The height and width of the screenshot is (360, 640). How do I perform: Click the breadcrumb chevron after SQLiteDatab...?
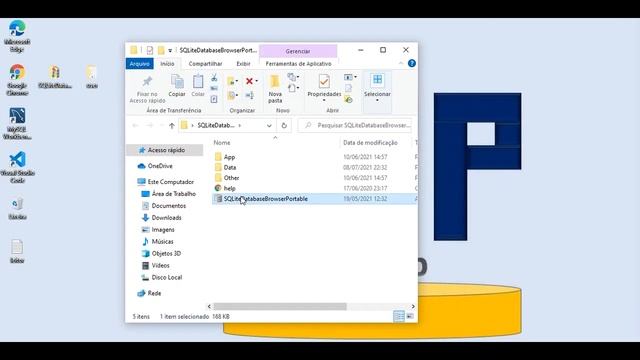coord(240,126)
